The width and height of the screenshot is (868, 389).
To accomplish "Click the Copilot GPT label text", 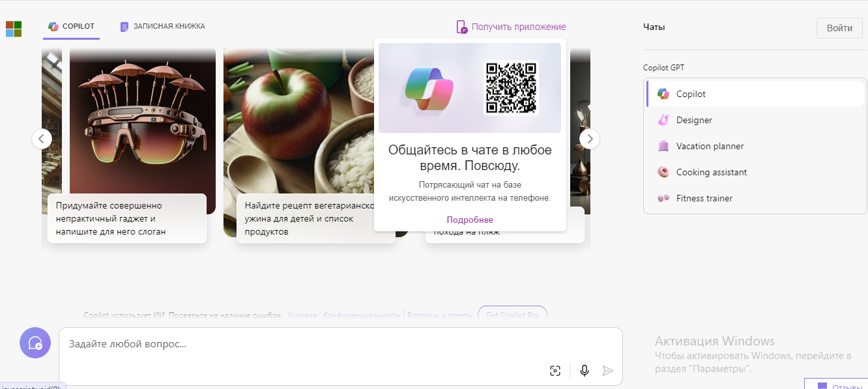I will pyautogui.click(x=663, y=67).
